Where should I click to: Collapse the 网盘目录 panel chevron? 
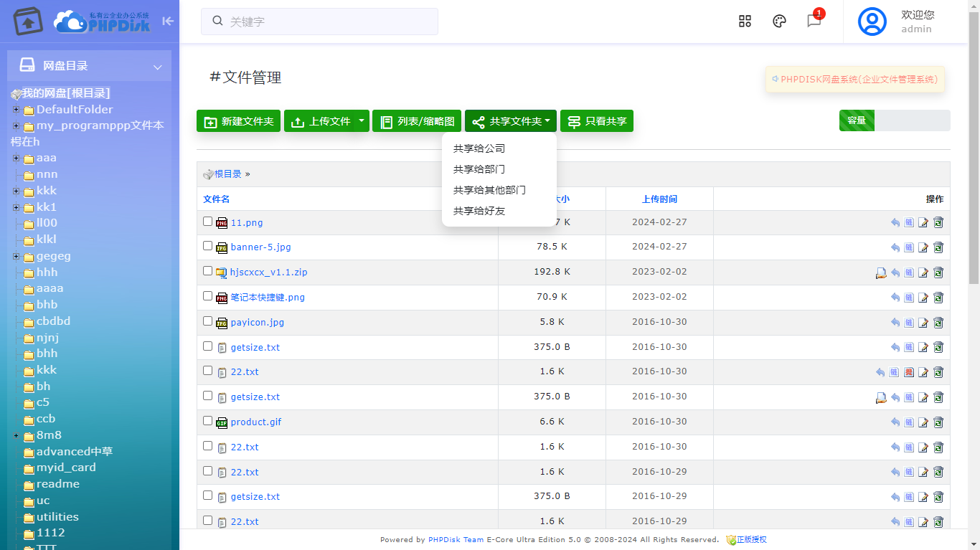point(158,67)
